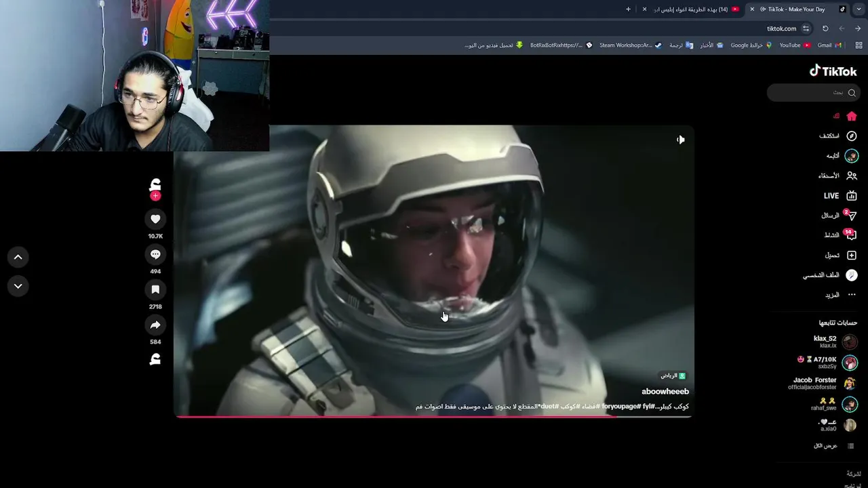Viewport: 868px width, 488px height.
Task: Open followed account klax_52
Action: coord(835,342)
